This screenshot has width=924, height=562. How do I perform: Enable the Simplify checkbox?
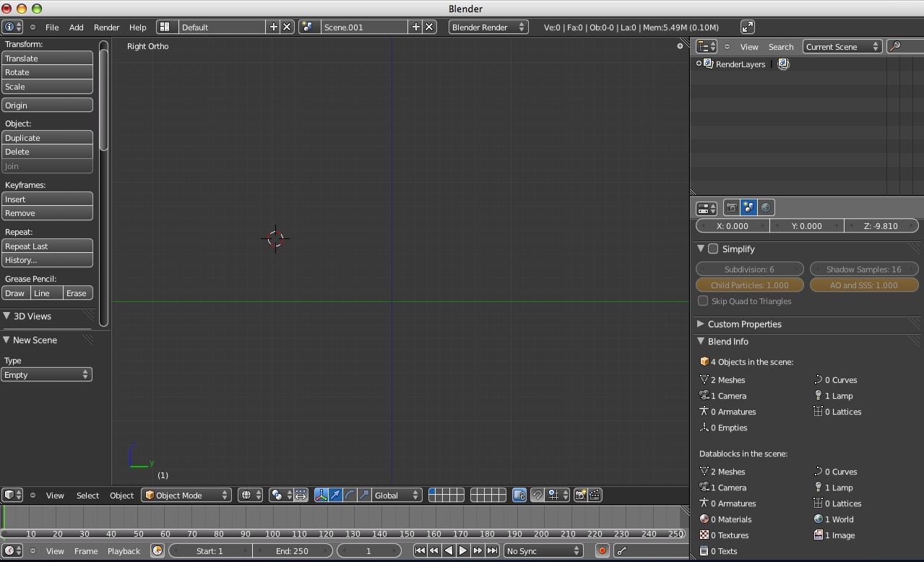coord(713,249)
